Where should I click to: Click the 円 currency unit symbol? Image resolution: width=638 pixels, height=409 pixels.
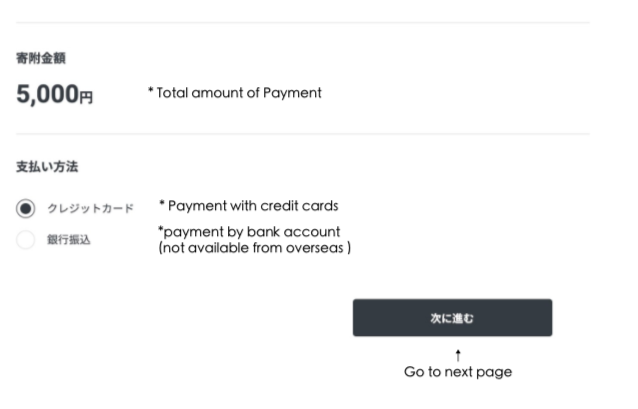(87, 98)
